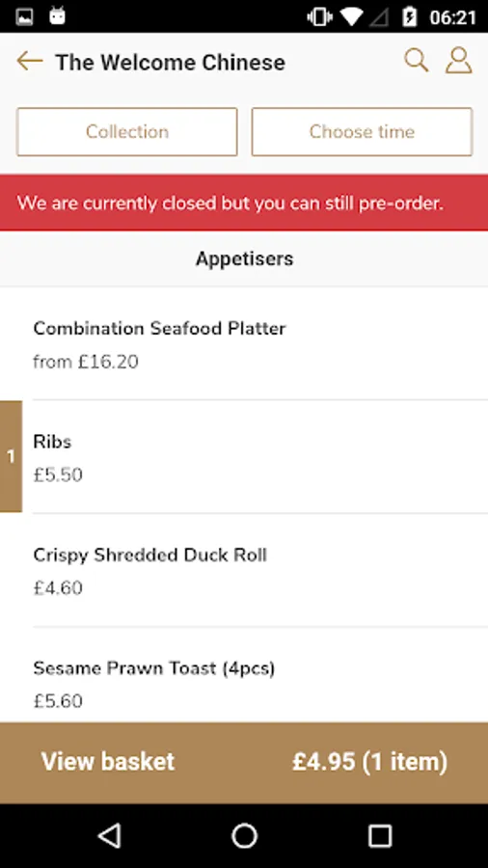
Task: Tap the £4.95 (1 item) basket total
Action: click(x=369, y=762)
